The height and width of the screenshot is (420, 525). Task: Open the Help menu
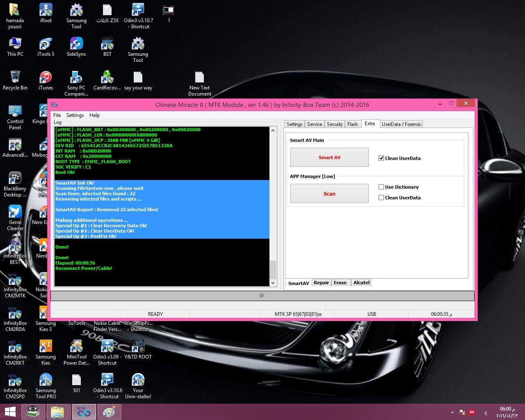pos(94,115)
